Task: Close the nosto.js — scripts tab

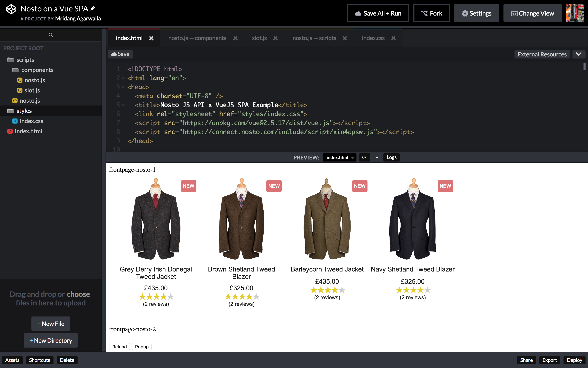Action: click(x=345, y=38)
